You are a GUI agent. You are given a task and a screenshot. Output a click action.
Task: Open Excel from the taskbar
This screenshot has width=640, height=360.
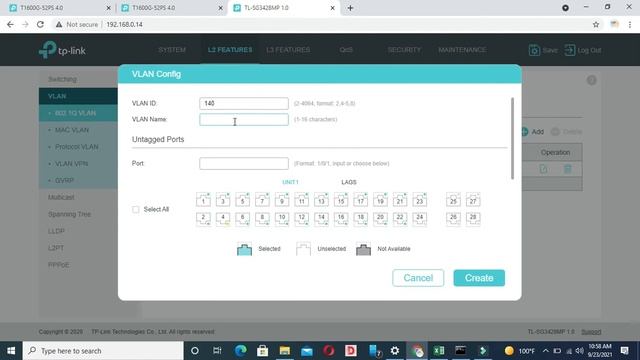click(439, 351)
